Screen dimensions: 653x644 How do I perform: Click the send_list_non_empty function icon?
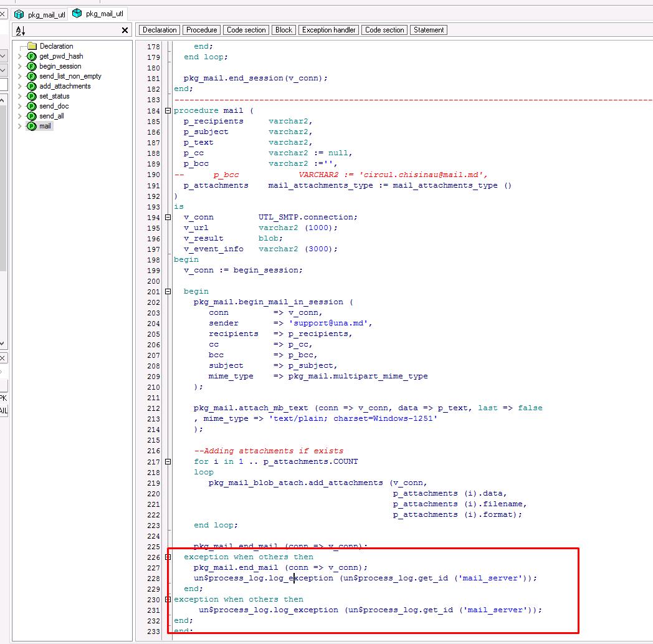[x=32, y=76]
